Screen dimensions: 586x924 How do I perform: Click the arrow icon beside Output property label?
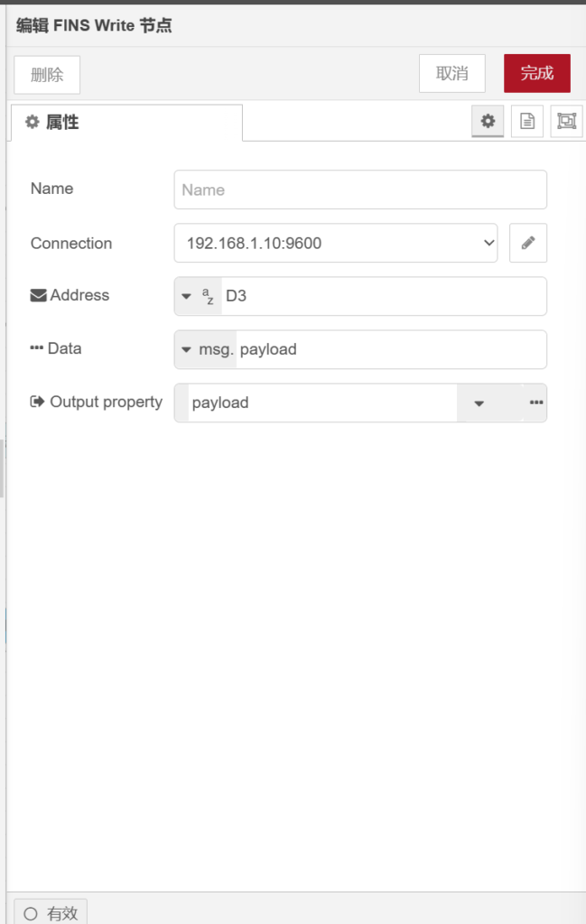click(x=38, y=402)
